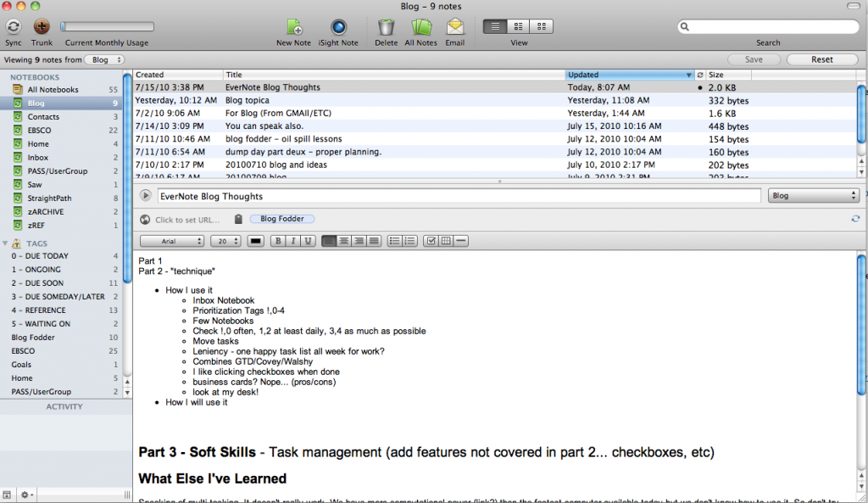Center align text
The image size is (868, 503).
[344, 240]
